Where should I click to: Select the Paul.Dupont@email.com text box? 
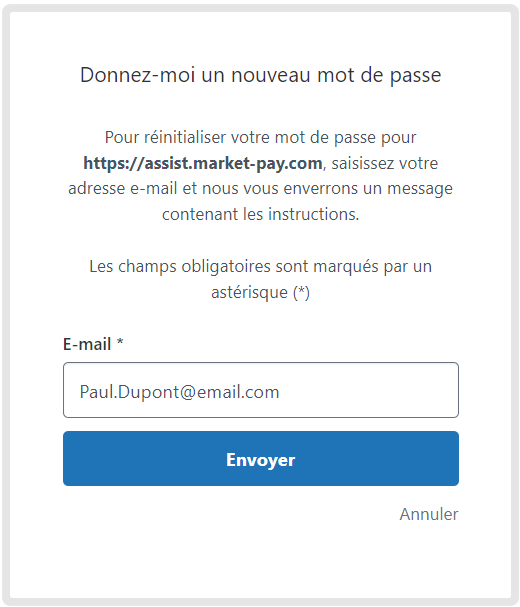[x=261, y=390]
